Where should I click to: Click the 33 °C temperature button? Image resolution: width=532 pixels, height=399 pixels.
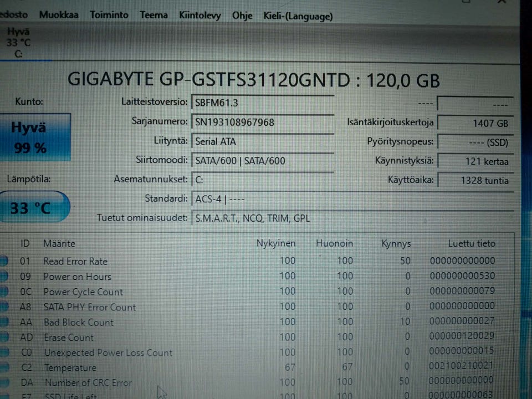[x=34, y=207]
